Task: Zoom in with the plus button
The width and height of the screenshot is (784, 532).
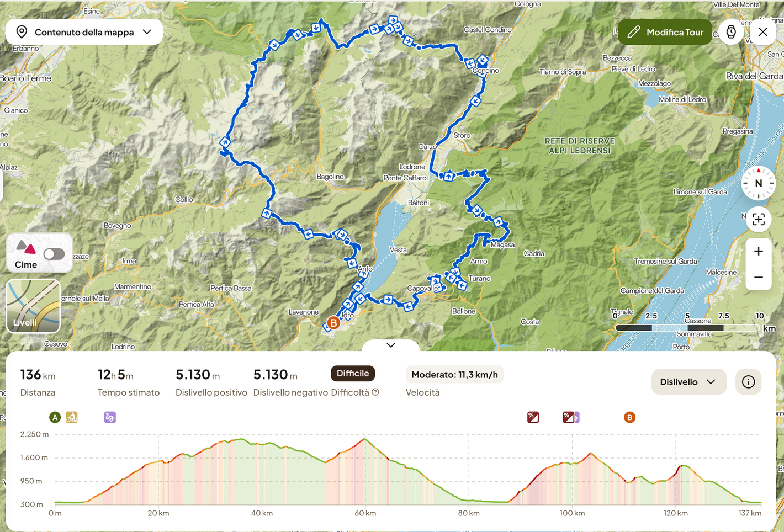Action: click(759, 251)
